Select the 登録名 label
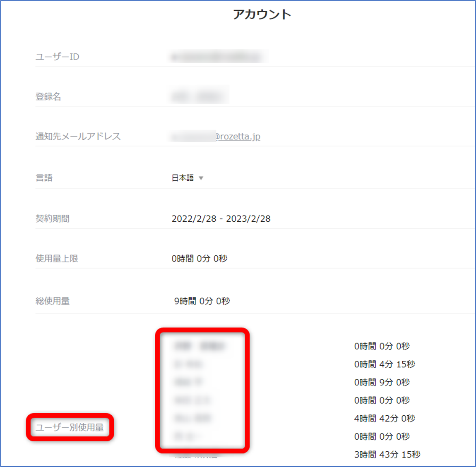Image resolution: width=476 pixels, height=467 pixels. point(48,96)
